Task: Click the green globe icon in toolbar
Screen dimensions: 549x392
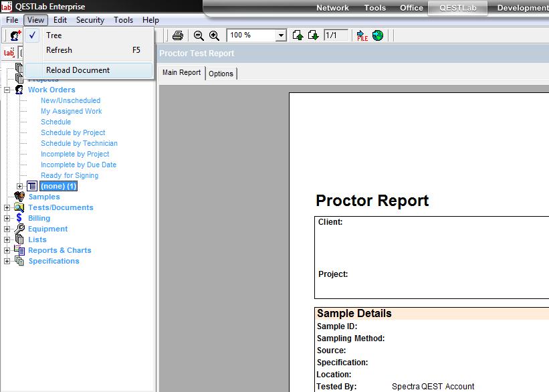Action: point(378,35)
